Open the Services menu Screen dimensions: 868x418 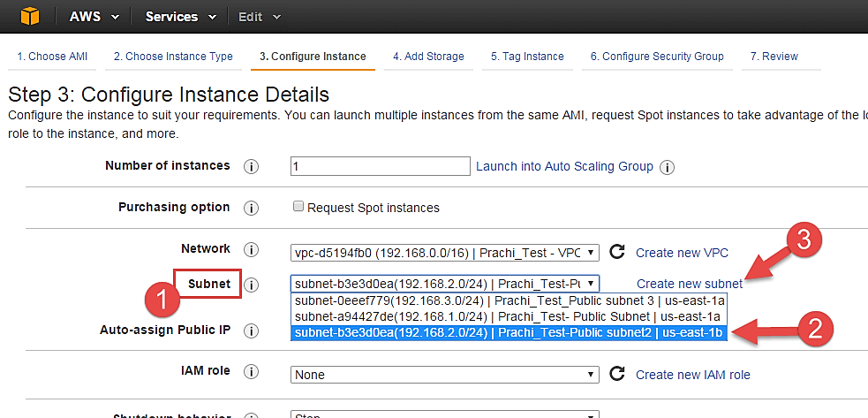click(181, 17)
